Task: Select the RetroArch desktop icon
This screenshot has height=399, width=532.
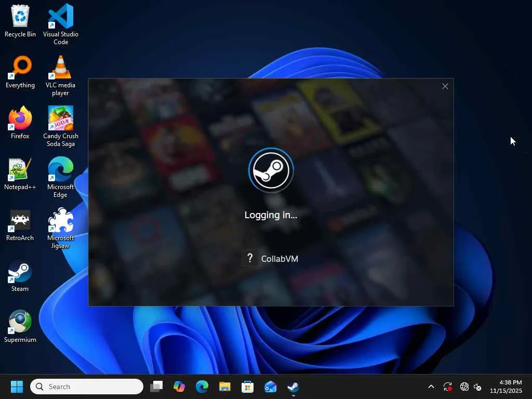Action: [x=20, y=224]
